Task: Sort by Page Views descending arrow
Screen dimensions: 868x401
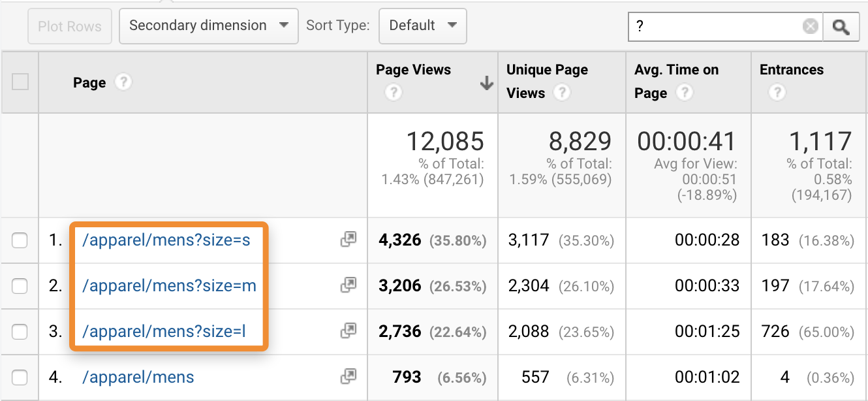Action: click(x=486, y=83)
